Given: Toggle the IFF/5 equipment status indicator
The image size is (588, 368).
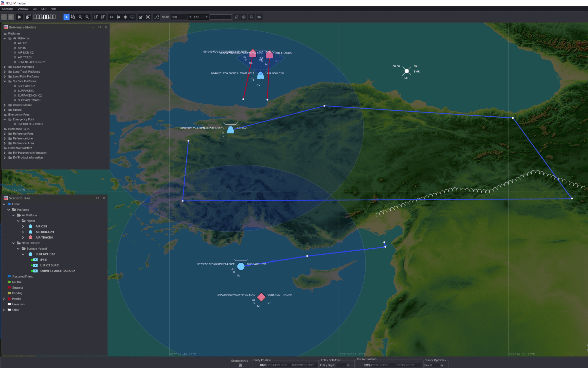Looking at the screenshot, I should pos(32,260).
